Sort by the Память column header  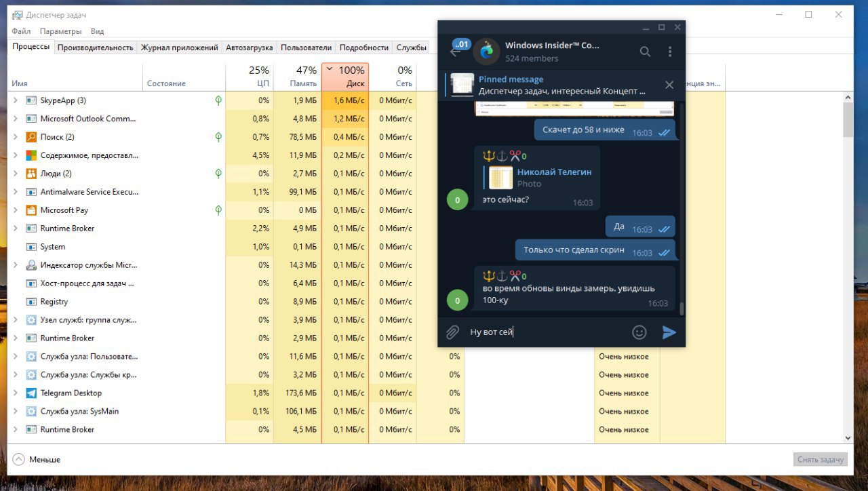pyautogui.click(x=297, y=77)
